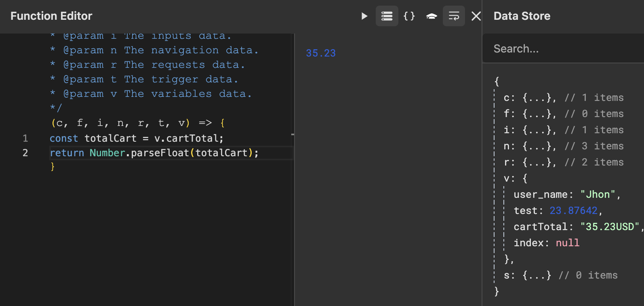Viewport: 644px width, 306px height.
Task: Toggle word wrap in the editor
Action: pos(454,16)
